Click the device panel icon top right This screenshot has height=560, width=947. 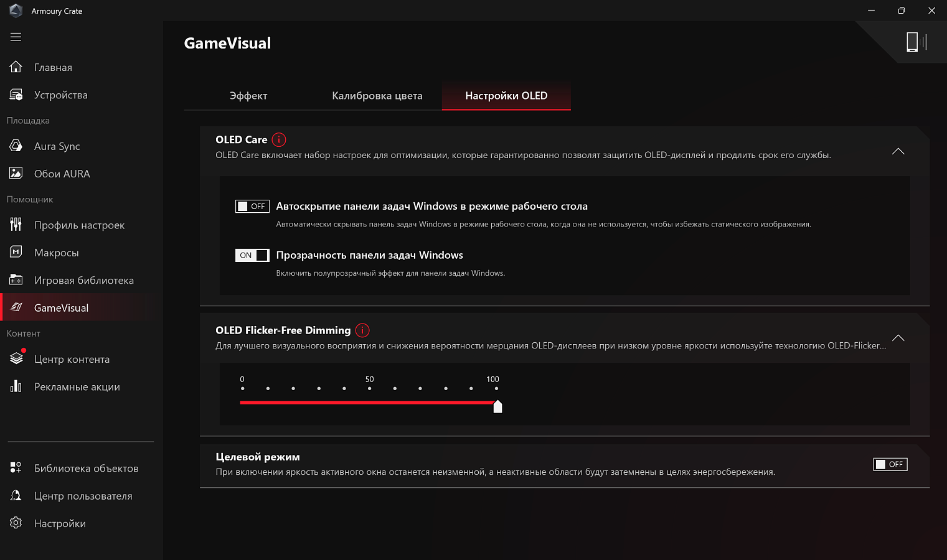(916, 42)
